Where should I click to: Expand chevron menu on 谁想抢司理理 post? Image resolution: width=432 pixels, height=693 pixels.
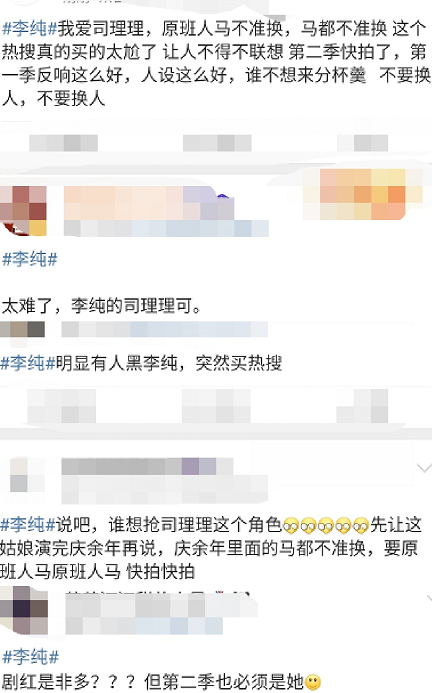424,467
